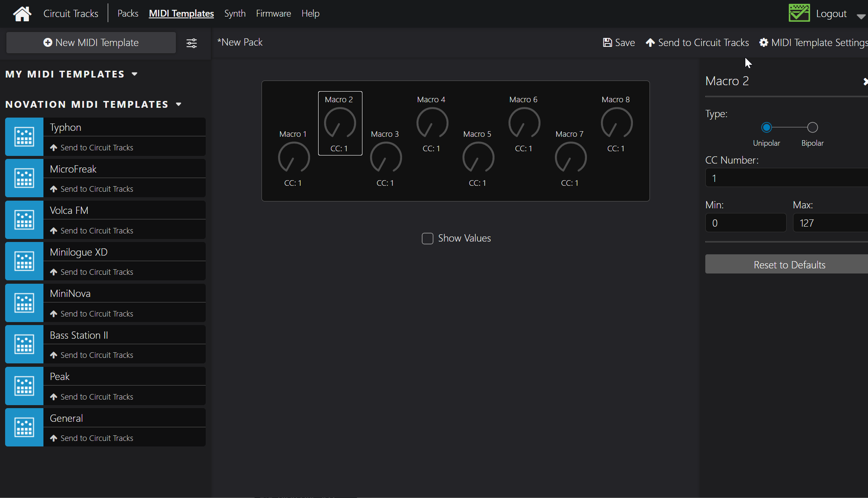Open the Firmware menu
Screen dimensions: 868x498
coord(273,14)
